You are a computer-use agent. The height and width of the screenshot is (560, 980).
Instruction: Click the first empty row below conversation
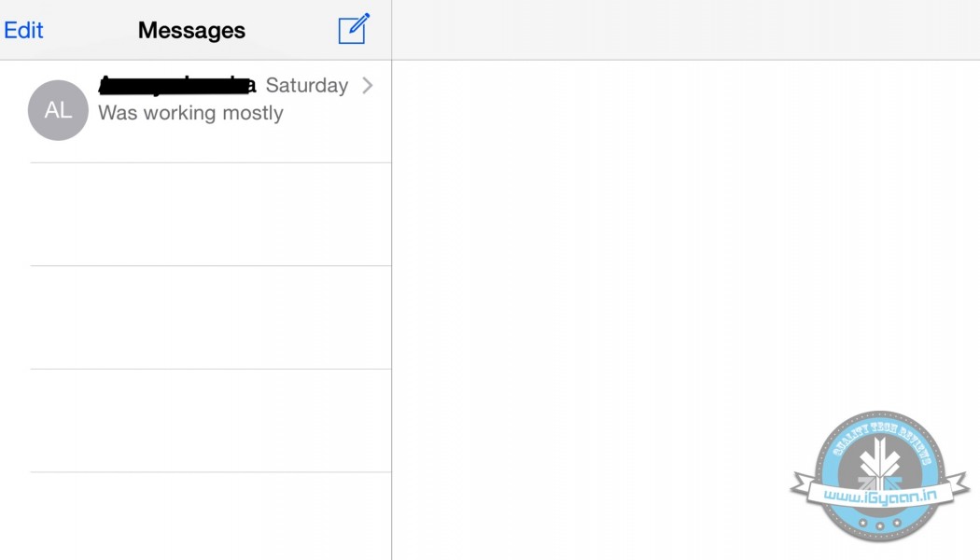pyautogui.click(x=210, y=215)
